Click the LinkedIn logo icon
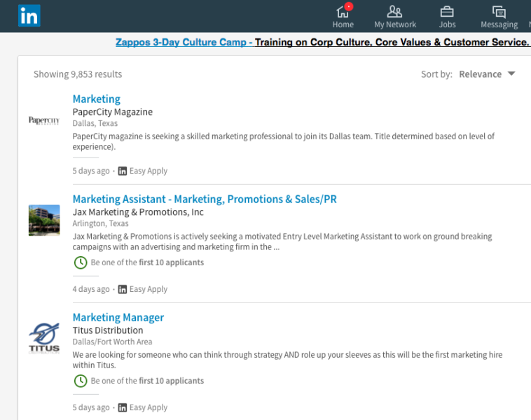The width and height of the screenshot is (531, 420). (29, 15)
